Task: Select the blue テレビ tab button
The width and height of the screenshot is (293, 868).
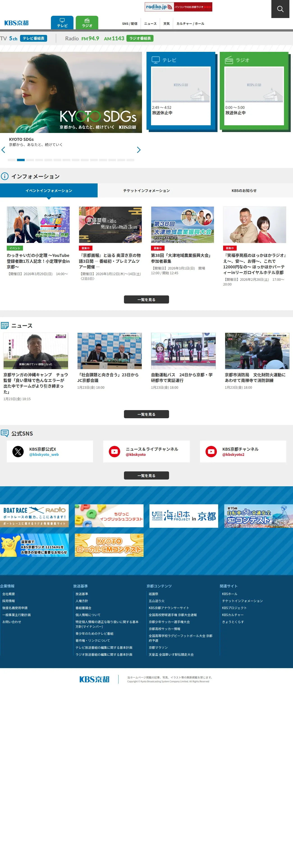Action: pyautogui.click(x=62, y=23)
